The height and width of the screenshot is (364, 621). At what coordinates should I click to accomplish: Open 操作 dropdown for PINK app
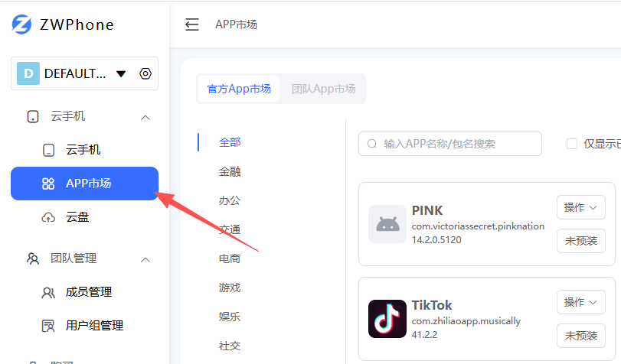click(580, 207)
